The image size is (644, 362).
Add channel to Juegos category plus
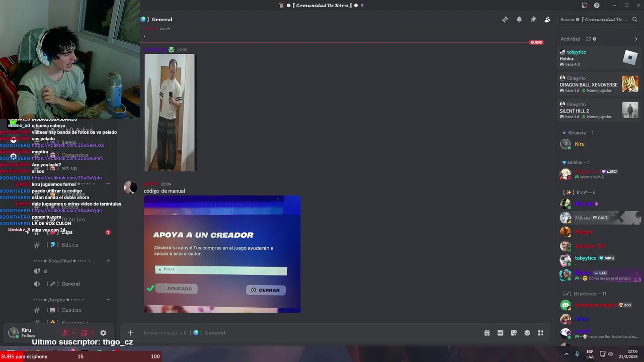point(108,300)
